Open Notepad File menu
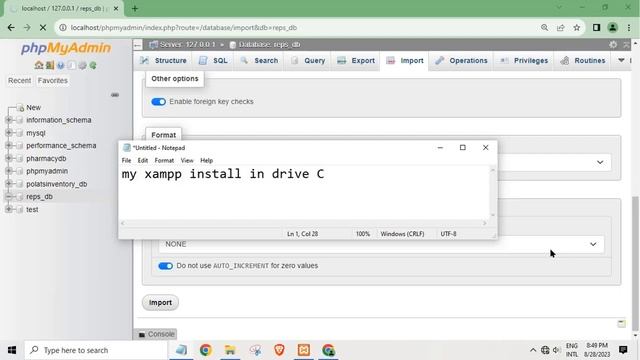640x360 pixels. 127,160
